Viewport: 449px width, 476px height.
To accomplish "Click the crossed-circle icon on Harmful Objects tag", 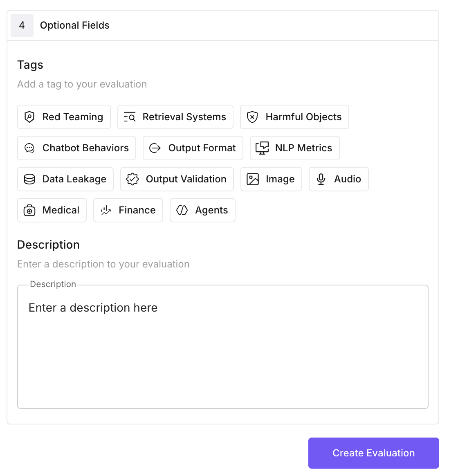I will [x=252, y=117].
